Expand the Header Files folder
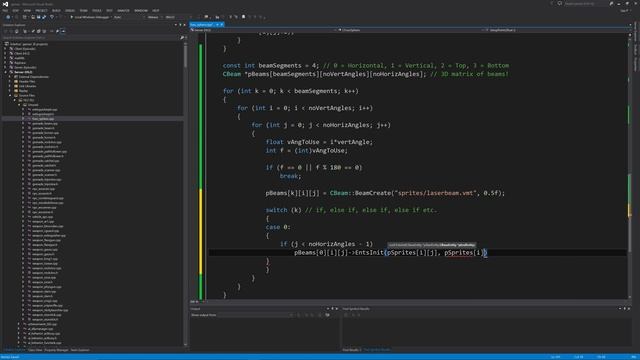 click(x=10, y=82)
